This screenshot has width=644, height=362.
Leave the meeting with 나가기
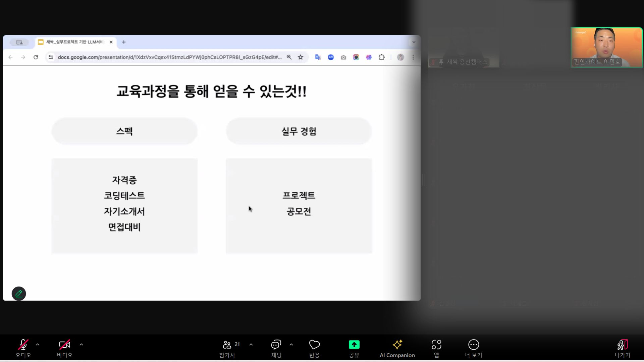click(623, 348)
